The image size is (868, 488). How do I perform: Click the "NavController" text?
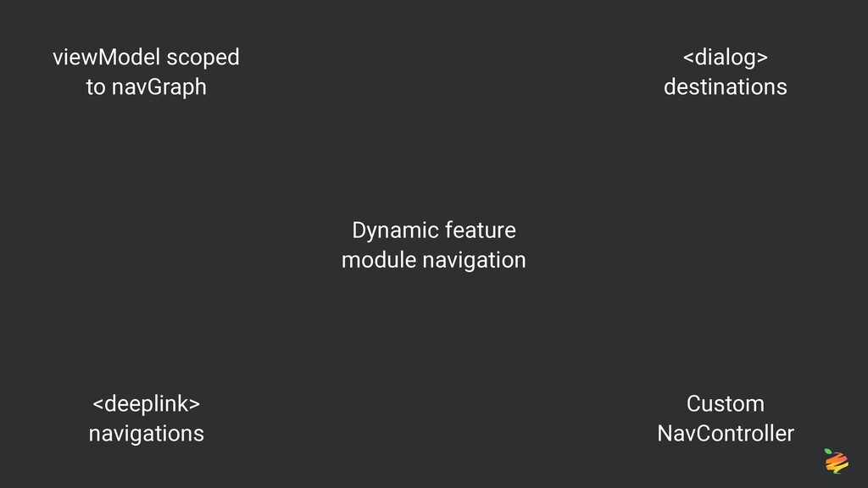click(726, 433)
